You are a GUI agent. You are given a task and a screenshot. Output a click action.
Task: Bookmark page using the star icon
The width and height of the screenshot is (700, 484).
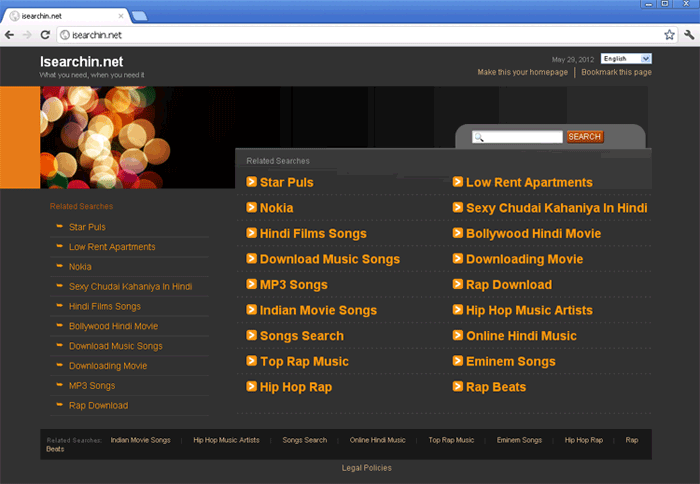point(669,34)
